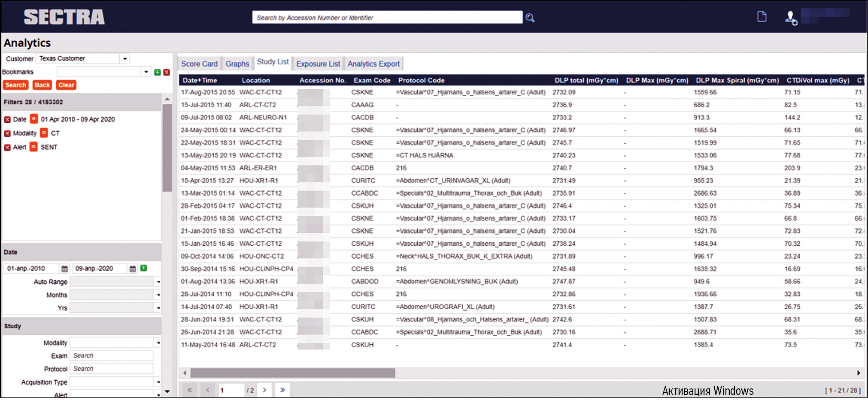
Task: Add a bookmark with green plus icon
Action: click(158, 72)
